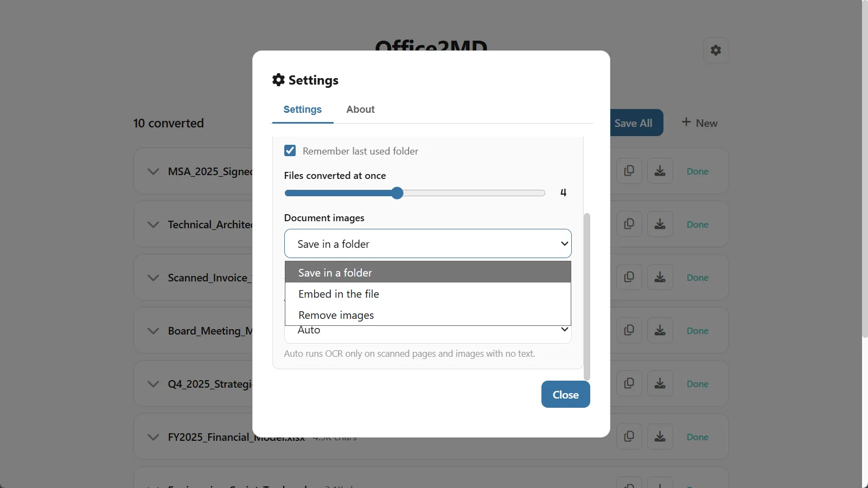This screenshot has width=868, height=488.
Task: Close the Settings dialog
Action: tap(566, 394)
